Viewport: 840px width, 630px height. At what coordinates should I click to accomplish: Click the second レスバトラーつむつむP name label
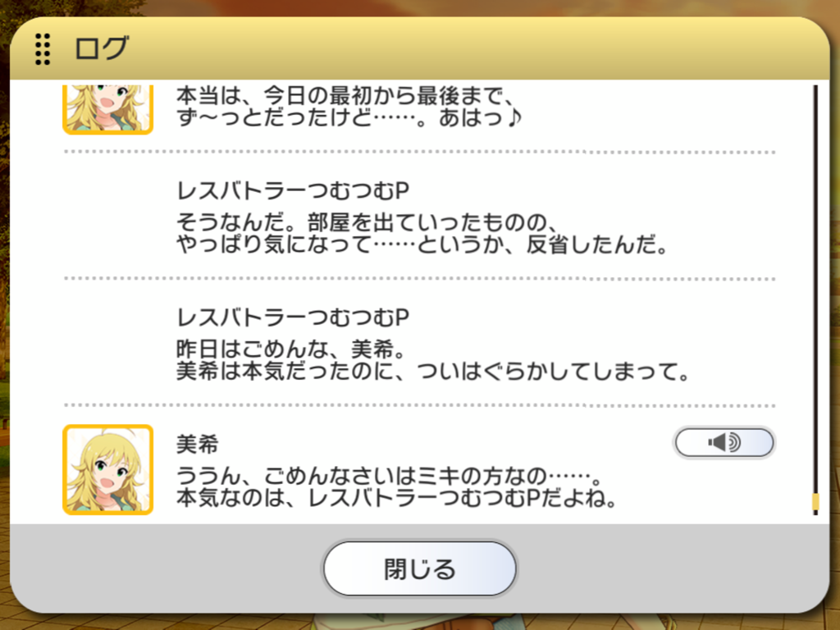point(293,317)
